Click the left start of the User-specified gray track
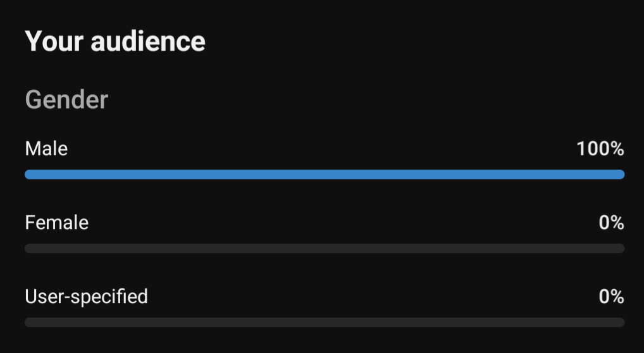 pos(30,322)
